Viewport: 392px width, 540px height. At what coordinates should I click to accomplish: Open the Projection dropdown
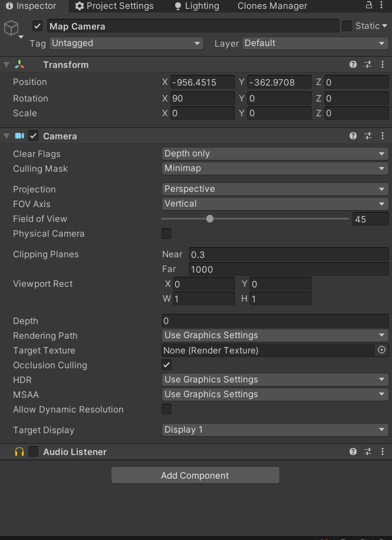pos(275,189)
